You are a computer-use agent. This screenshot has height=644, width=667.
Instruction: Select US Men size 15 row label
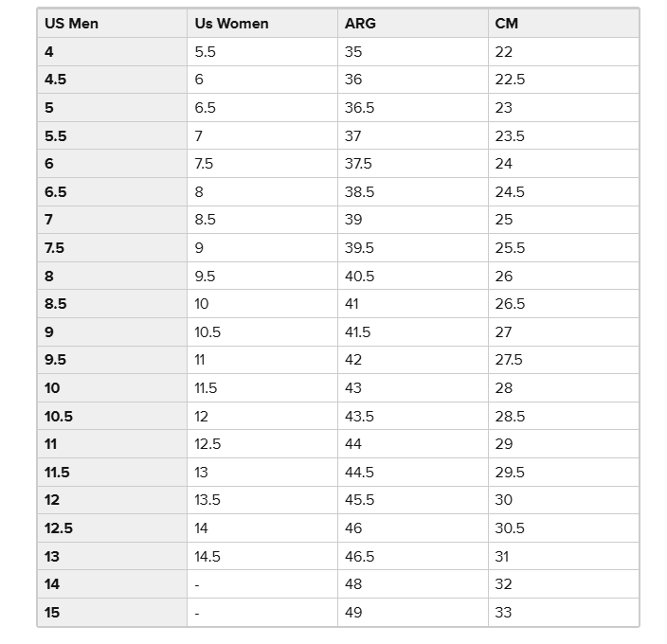point(113,613)
